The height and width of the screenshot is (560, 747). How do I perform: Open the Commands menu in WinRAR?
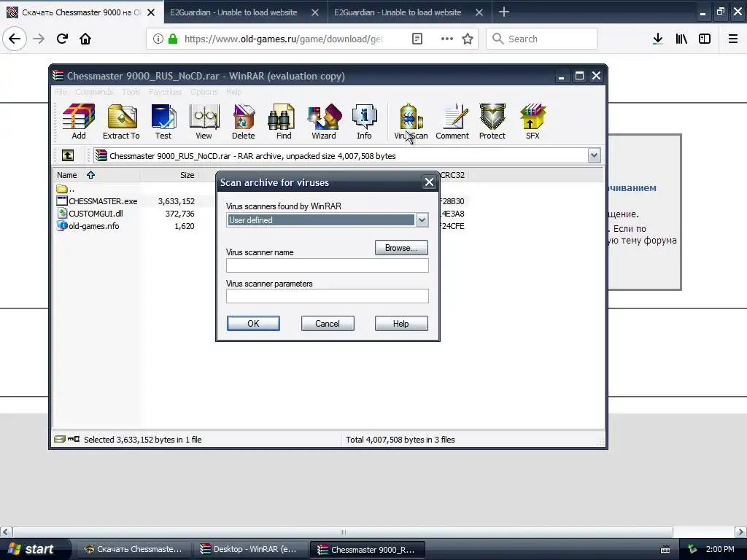94,91
